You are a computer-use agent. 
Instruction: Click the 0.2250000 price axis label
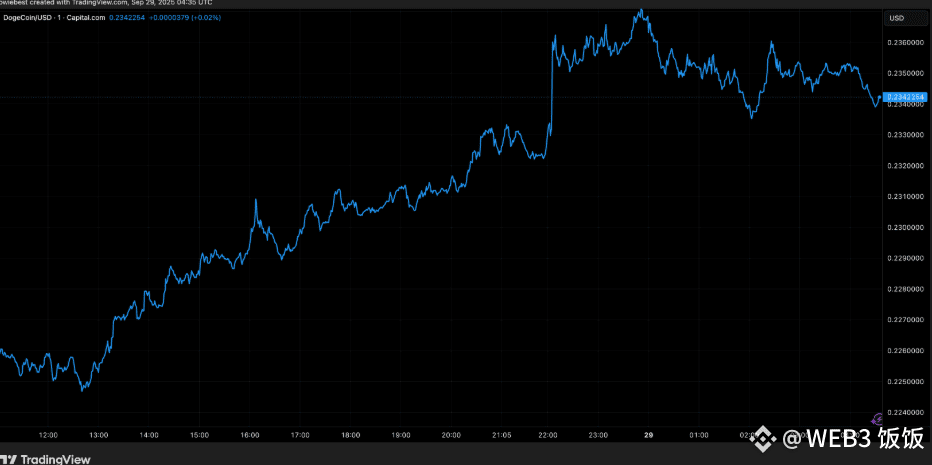pyautogui.click(x=905, y=382)
